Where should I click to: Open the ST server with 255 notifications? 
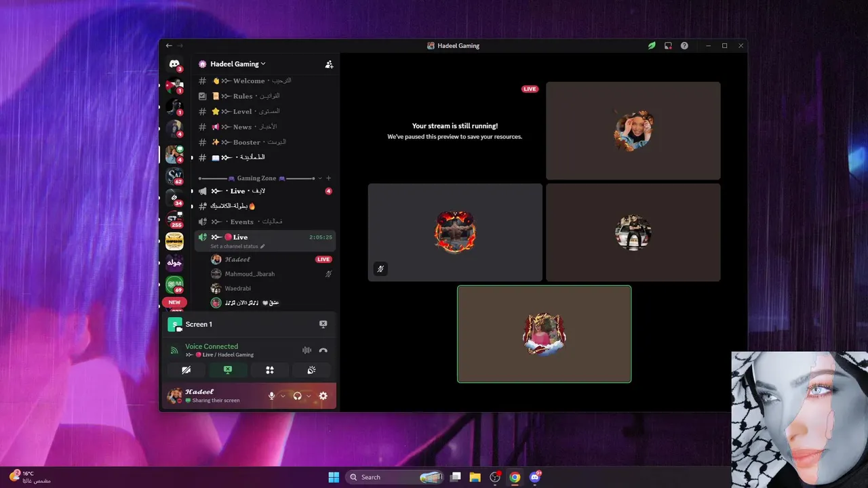point(174,220)
